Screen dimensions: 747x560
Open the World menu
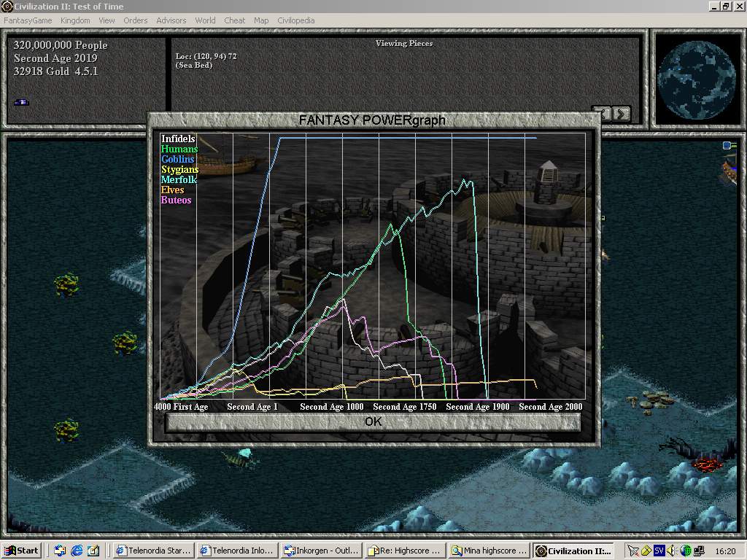click(205, 20)
